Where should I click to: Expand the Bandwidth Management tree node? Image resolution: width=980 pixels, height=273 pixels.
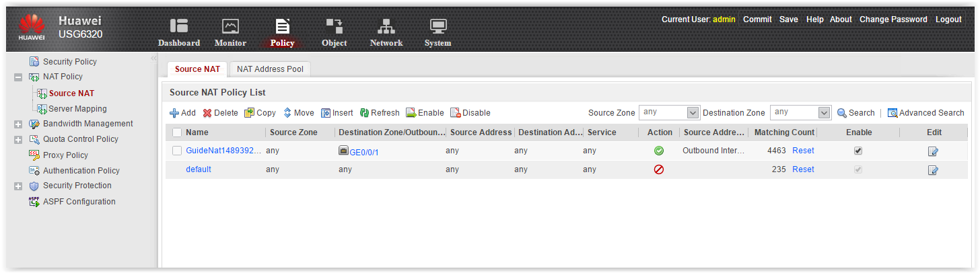click(18, 124)
